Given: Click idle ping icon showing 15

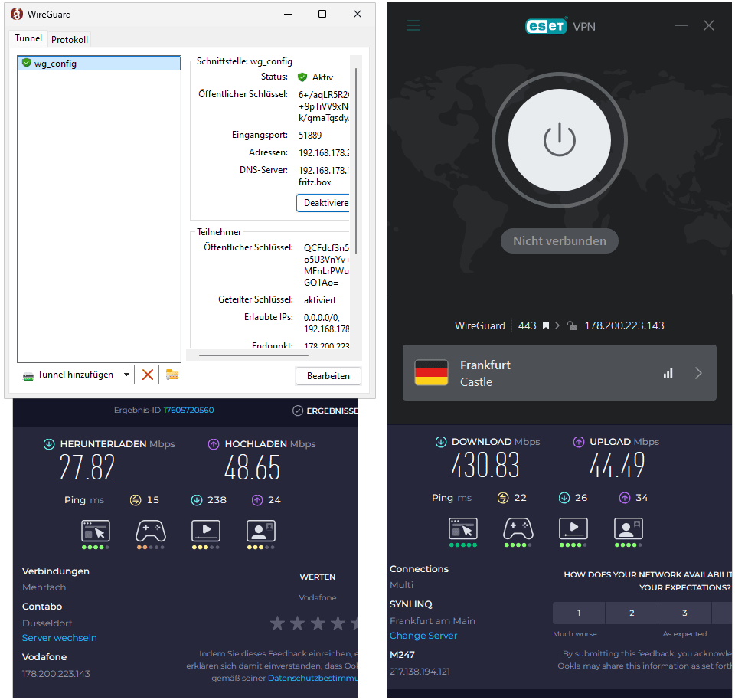Looking at the screenshot, I should [136, 500].
